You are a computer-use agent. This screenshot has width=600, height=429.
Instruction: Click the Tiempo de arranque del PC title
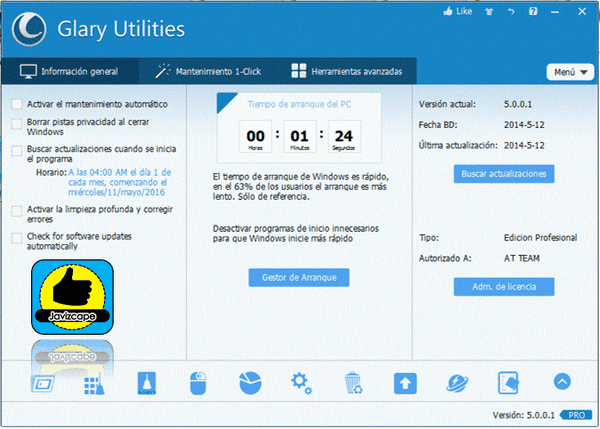coord(299,104)
